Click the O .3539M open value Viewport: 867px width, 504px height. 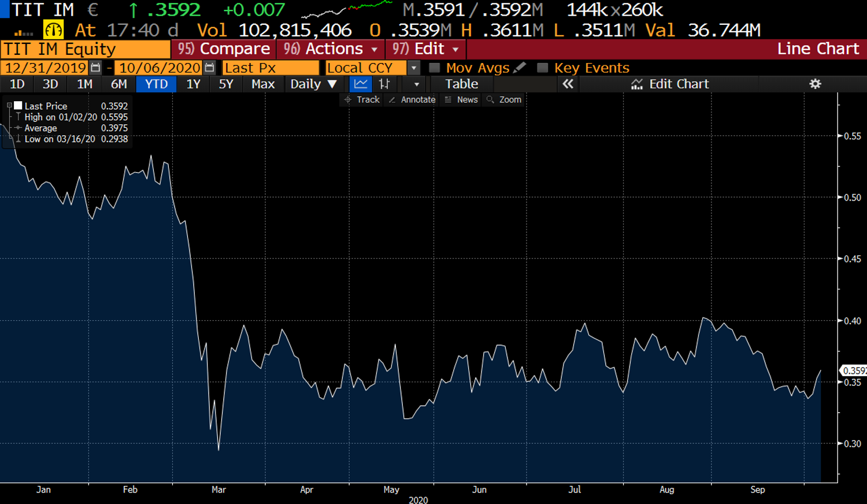tap(410, 30)
